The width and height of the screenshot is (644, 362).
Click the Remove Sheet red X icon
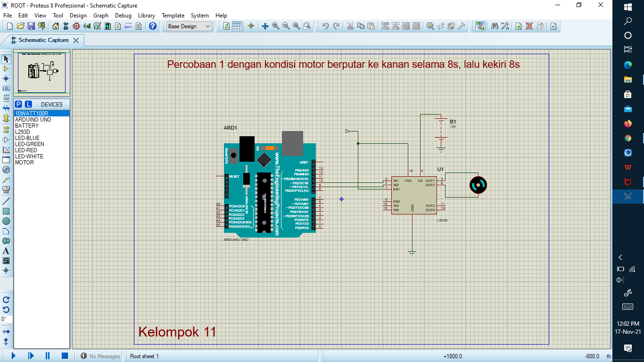(529, 26)
